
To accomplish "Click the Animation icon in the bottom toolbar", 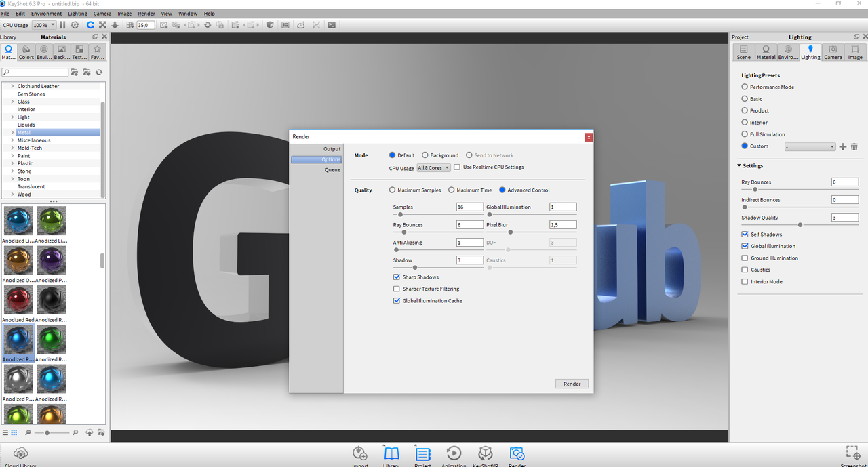I will pyautogui.click(x=454, y=455).
